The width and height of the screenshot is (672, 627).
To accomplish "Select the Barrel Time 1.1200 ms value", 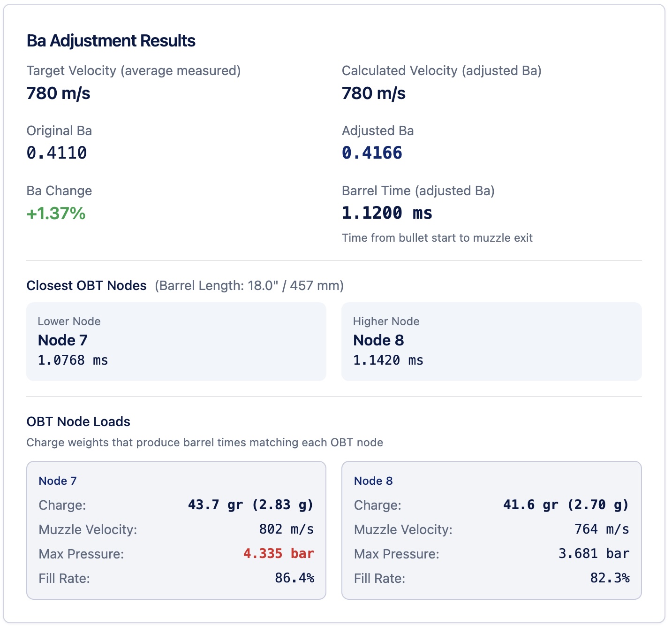I will [x=387, y=213].
